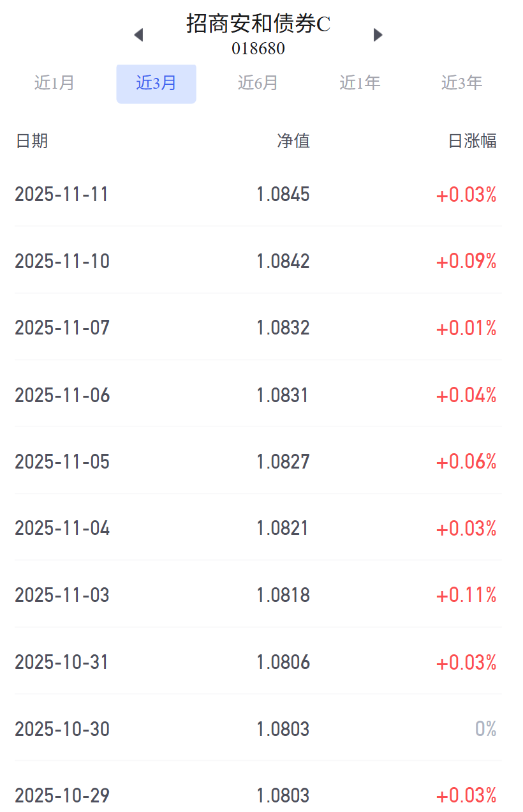Click the next fund right arrow
This screenshot has height=812, width=523.
(378, 35)
